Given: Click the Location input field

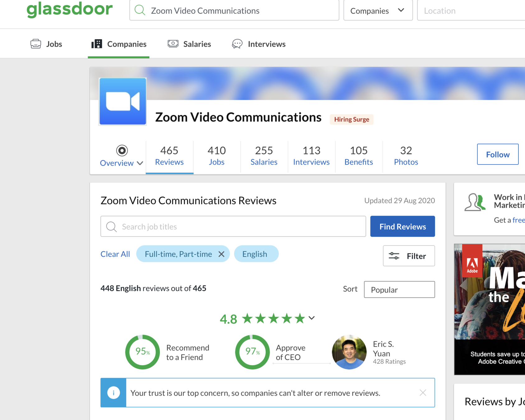Looking at the screenshot, I should 471,11.
